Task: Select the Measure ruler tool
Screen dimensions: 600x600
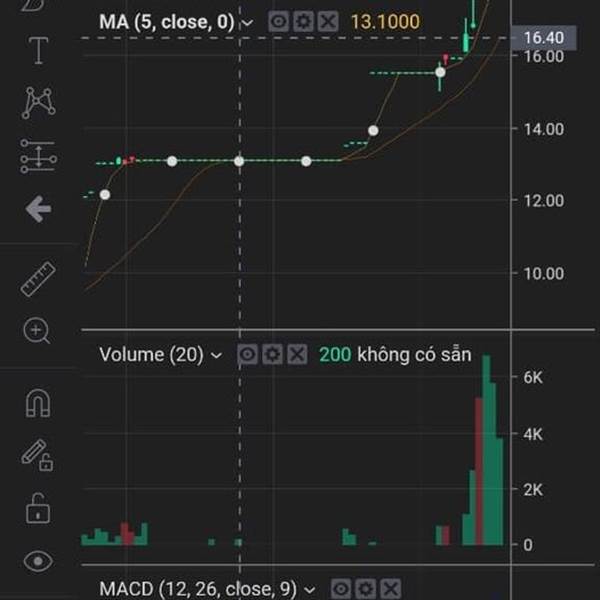Action: pyautogui.click(x=38, y=279)
